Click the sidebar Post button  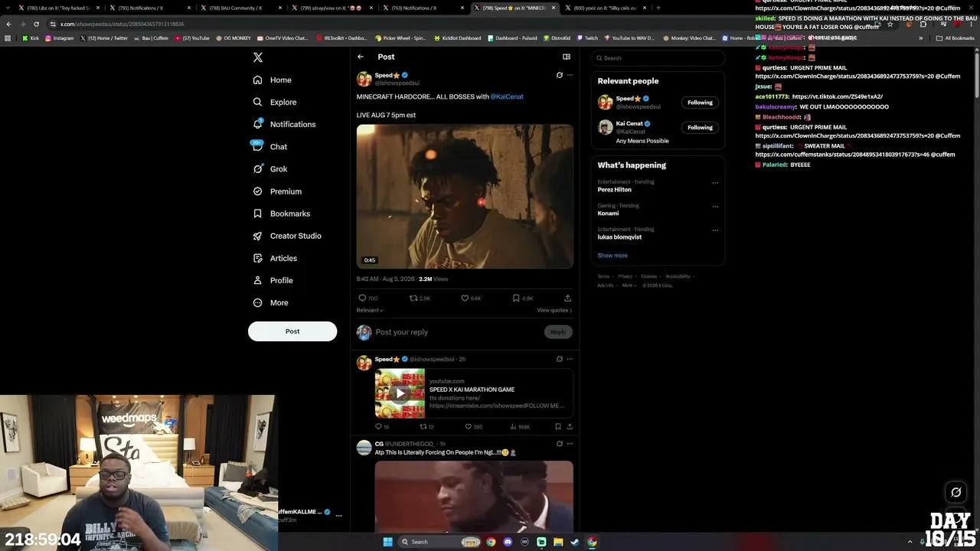point(292,331)
